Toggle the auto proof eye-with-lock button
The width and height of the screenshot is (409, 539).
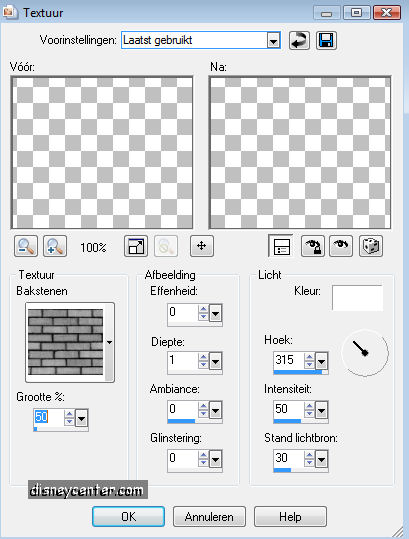click(312, 246)
